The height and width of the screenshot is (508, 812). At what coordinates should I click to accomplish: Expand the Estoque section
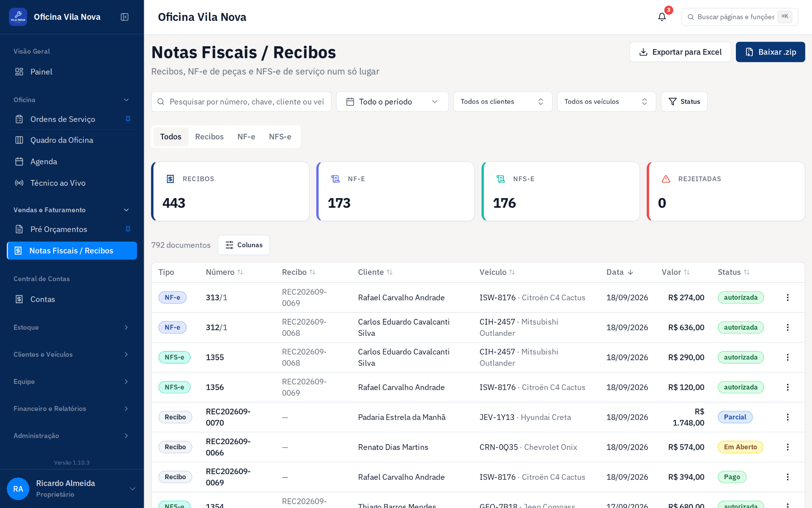tap(72, 327)
